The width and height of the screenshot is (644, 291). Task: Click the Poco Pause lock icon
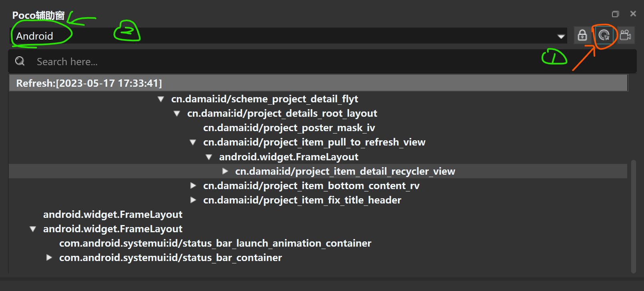582,36
